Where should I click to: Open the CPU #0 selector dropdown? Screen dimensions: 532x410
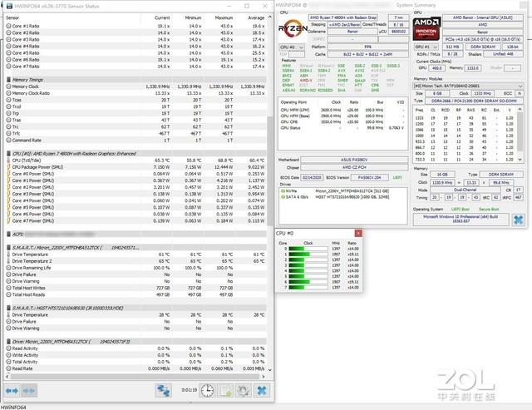(x=292, y=47)
